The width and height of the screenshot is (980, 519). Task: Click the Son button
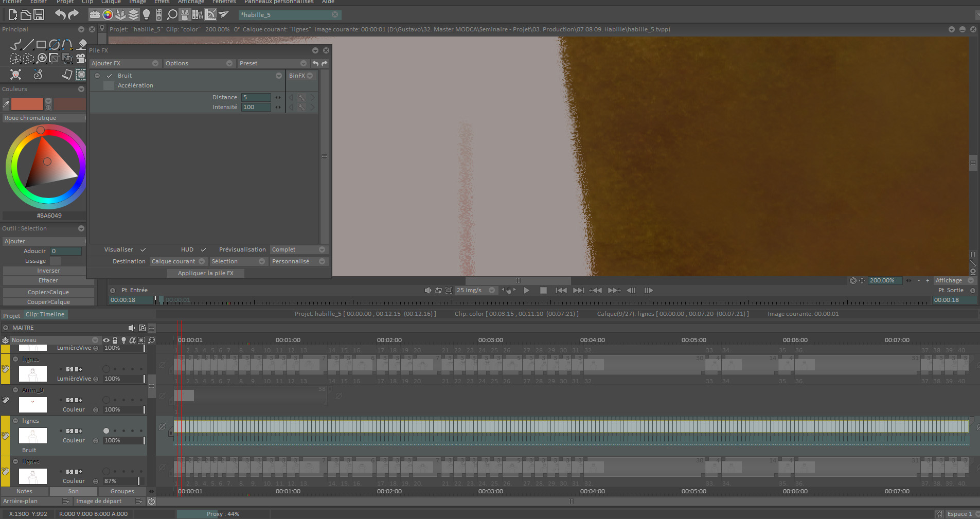click(73, 491)
